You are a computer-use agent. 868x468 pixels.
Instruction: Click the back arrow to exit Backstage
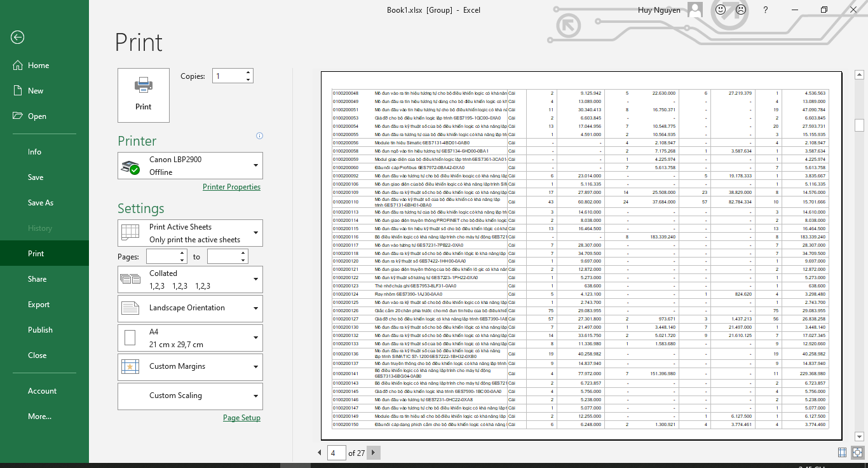pyautogui.click(x=17, y=38)
